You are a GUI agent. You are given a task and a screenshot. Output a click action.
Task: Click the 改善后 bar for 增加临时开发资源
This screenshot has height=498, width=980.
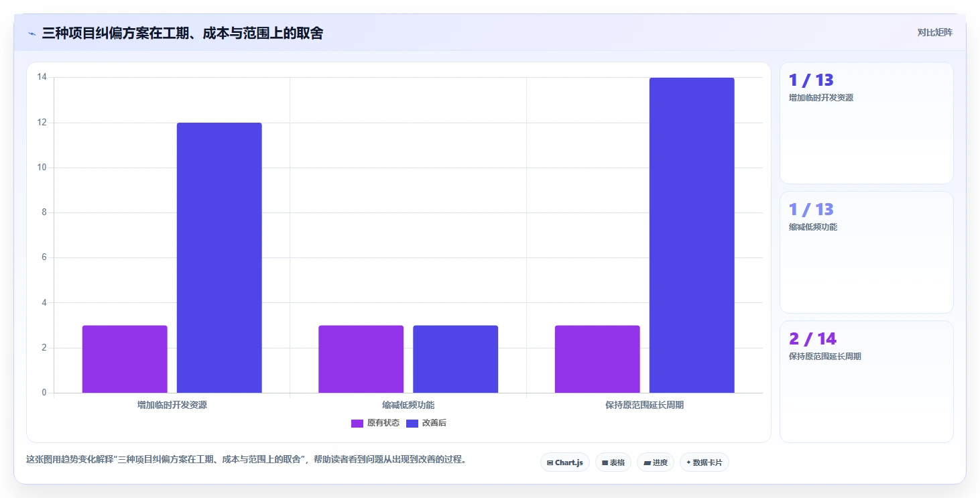point(219,257)
